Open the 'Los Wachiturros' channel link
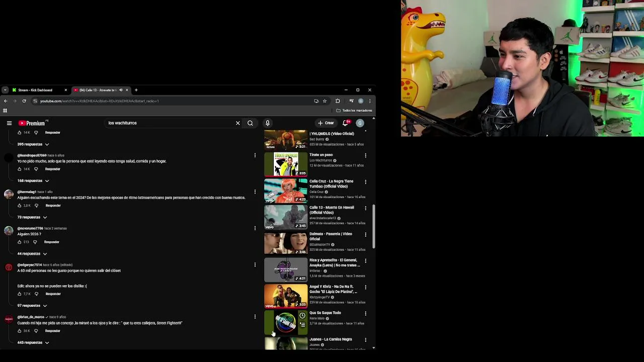Viewport: 644px width, 362px height. pos(320,160)
